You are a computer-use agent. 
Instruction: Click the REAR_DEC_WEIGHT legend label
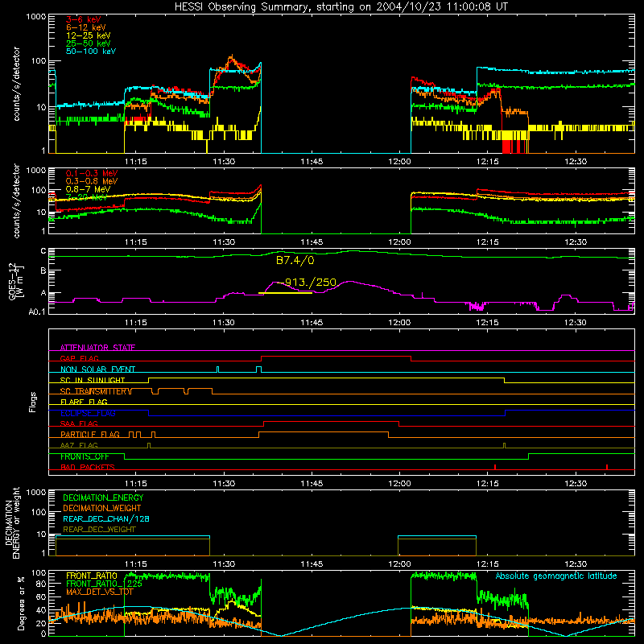tap(99, 530)
